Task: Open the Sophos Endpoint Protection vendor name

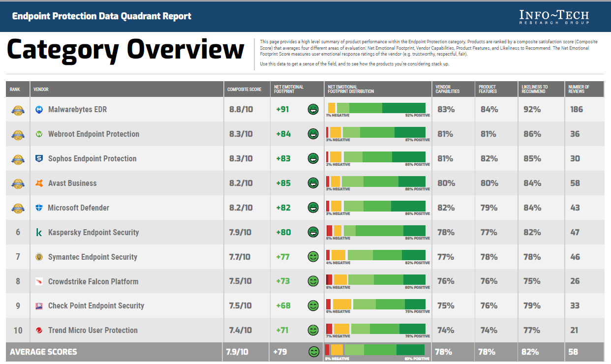Action: click(92, 158)
